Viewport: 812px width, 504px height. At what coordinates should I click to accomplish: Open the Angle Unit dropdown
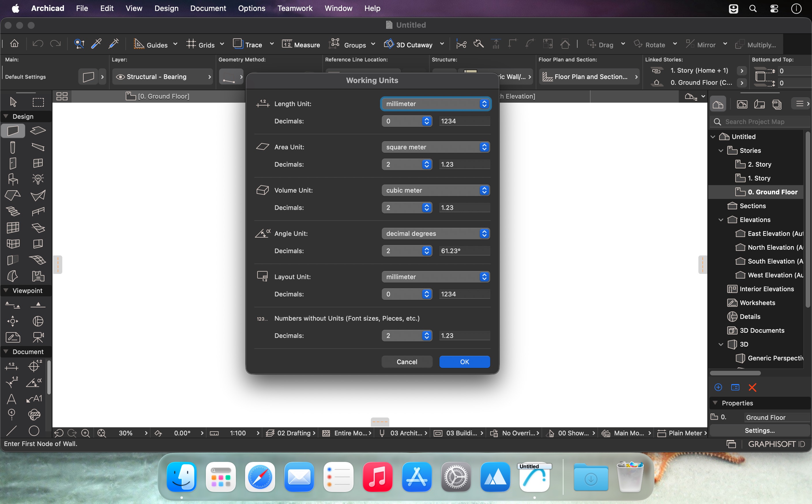click(x=436, y=234)
